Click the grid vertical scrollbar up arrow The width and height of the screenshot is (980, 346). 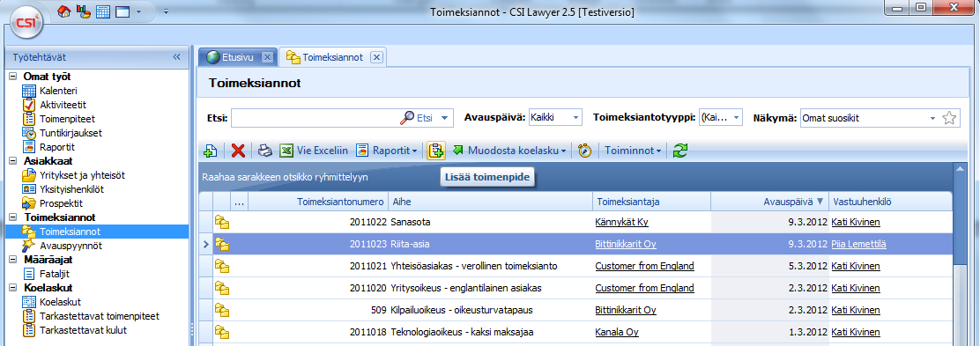click(959, 168)
